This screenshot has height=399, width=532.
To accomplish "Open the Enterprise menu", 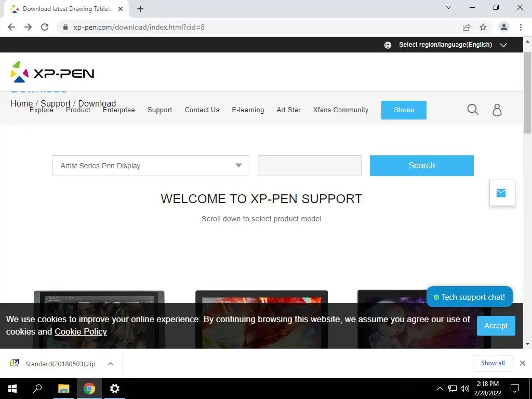I will click(119, 110).
